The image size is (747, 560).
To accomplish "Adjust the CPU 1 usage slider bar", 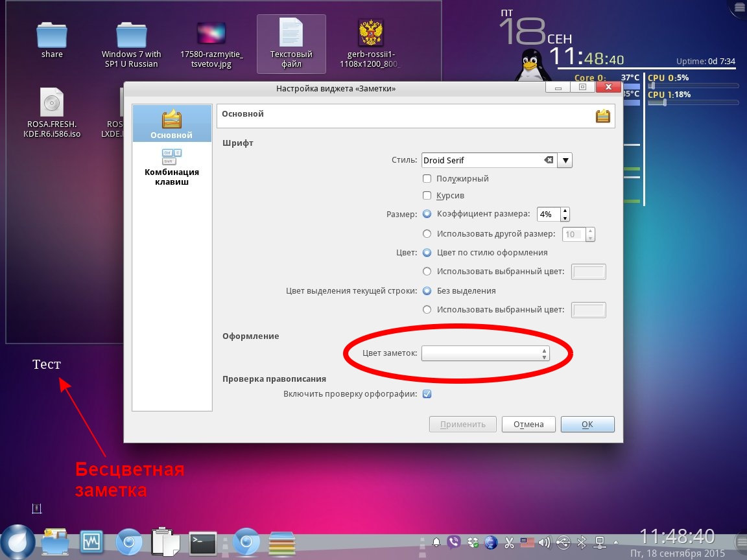I will click(693, 102).
